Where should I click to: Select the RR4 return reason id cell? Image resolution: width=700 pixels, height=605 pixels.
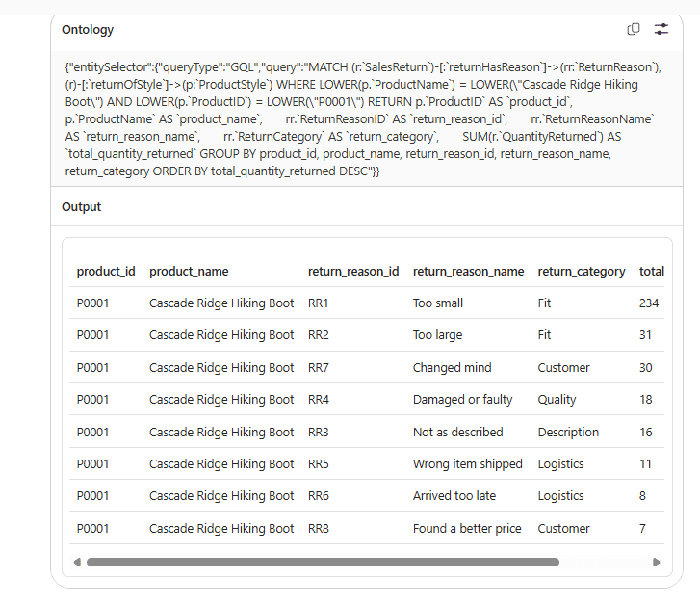(x=319, y=399)
